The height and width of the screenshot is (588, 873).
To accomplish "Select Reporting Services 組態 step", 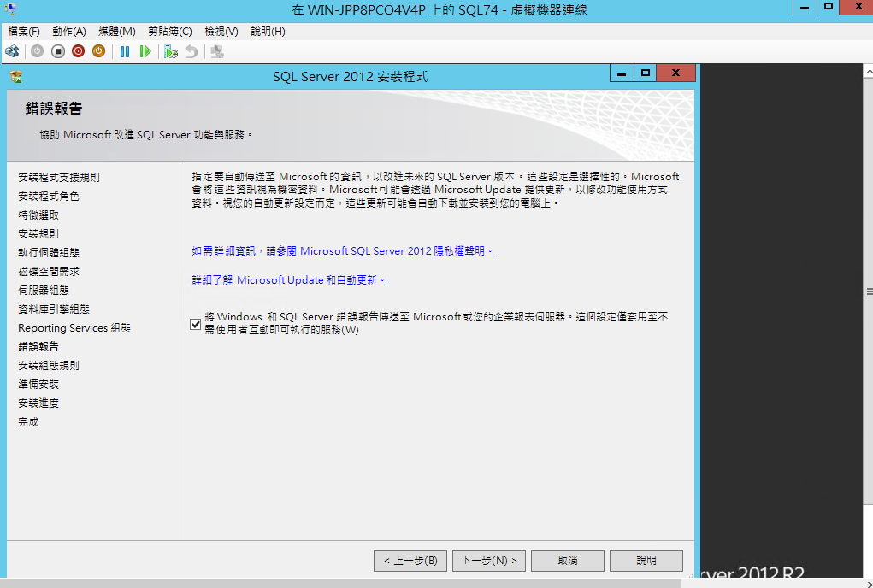I will [74, 328].
